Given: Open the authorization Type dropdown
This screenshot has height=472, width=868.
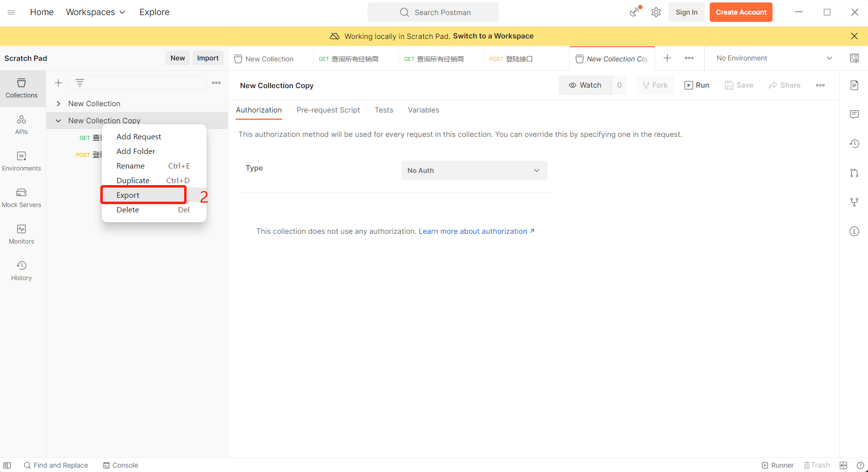Looking at the screenshot, I should (x=474, y=170).
